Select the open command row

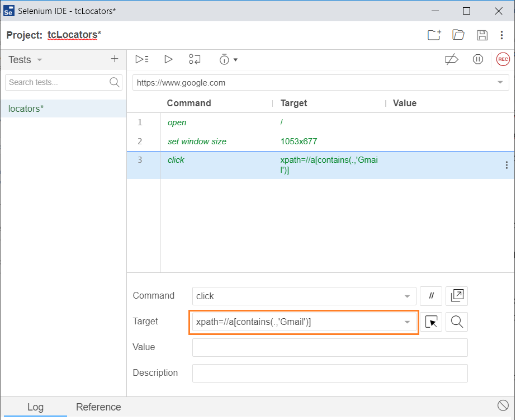tap(320, 122)
